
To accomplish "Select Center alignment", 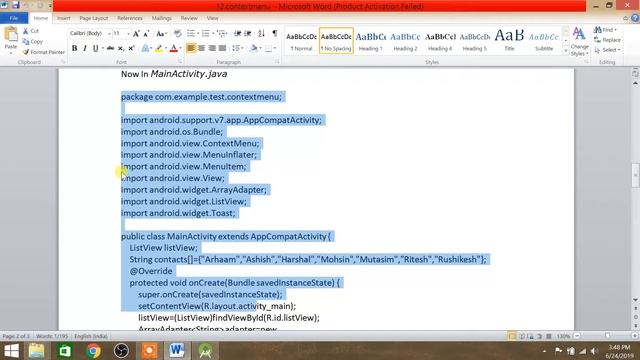I will point(201,48).
